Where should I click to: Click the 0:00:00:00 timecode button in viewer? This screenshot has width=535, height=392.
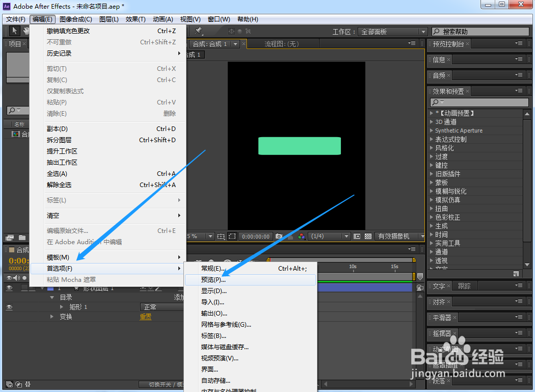pos(256,237)
